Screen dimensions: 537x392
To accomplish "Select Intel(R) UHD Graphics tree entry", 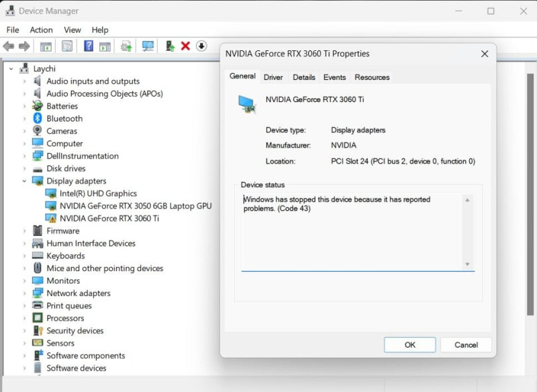I will click(98, 193).
